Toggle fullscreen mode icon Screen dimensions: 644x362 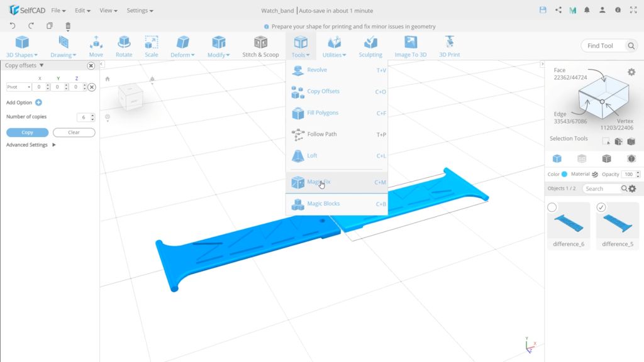(x=633, y=10)
